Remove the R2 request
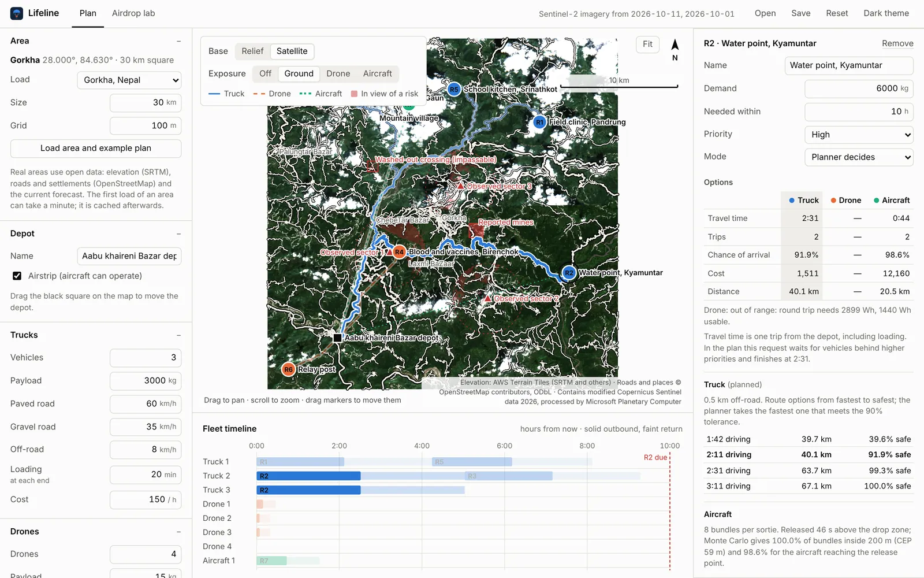Viewport: 924px width, 578px height. coord(897,44)
